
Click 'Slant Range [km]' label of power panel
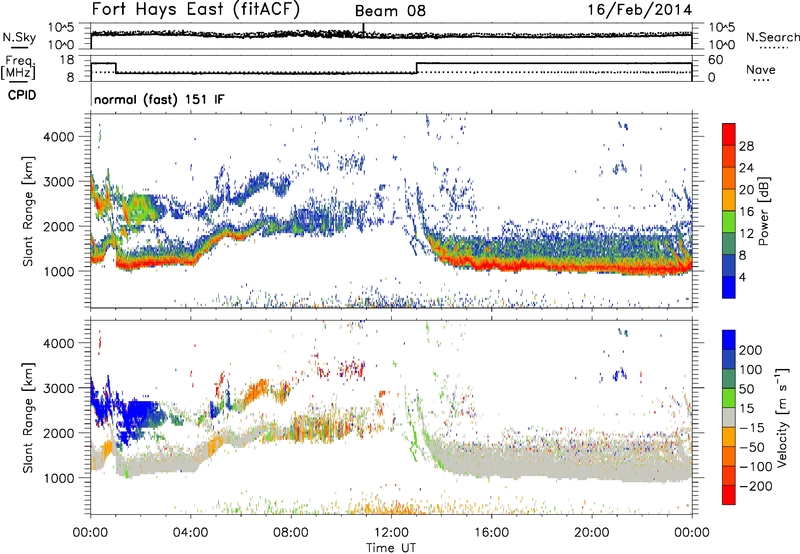[28, 211]
